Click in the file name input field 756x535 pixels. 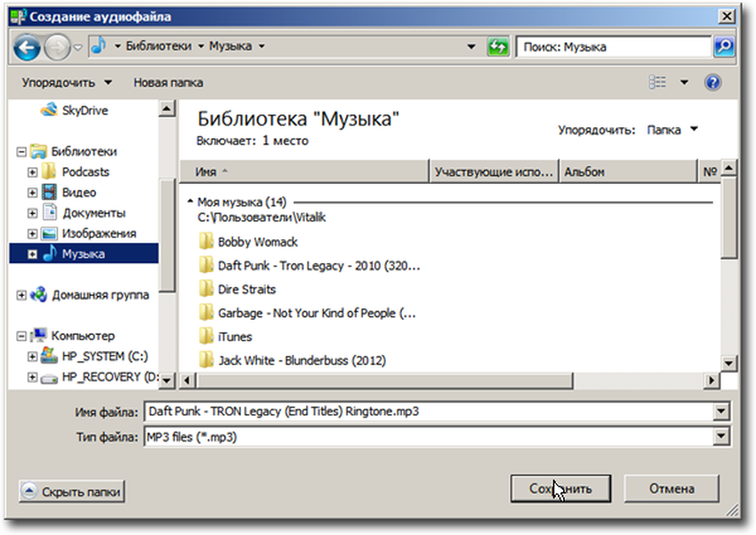pos(427,412)
